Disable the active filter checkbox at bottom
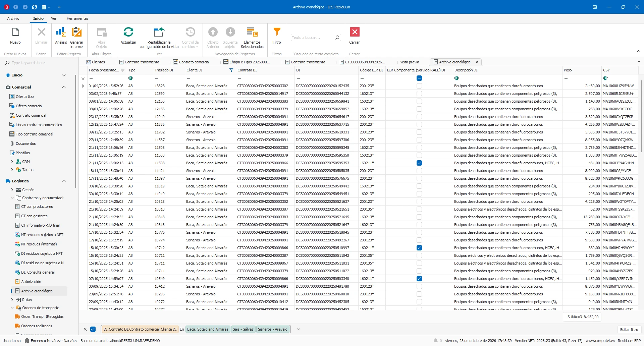Image resolution: width=644 pixels, height=346 pixels. pyautogui.click(x=93, y=329)
